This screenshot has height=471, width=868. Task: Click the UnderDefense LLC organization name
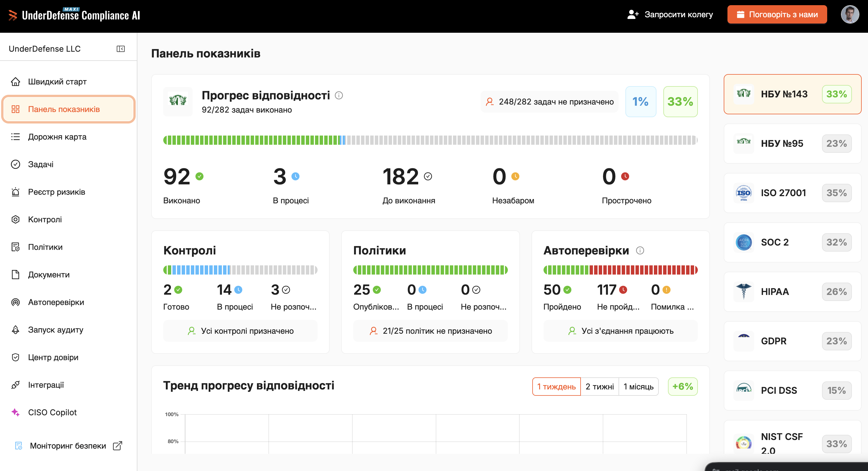(x=45, y=49)
